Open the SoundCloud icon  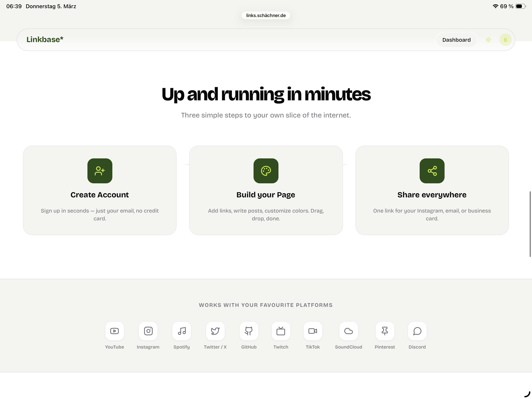point(349,331)
